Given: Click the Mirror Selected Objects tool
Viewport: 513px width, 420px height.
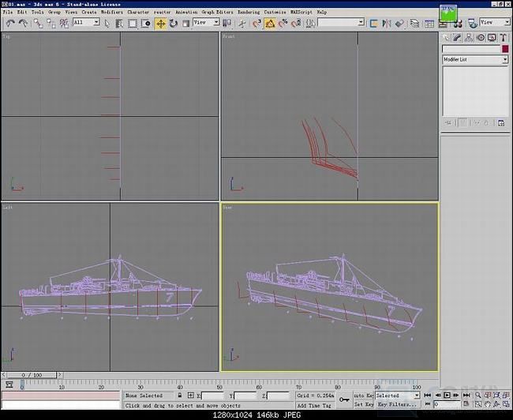Looking at the screenshot, I should (387, 23).
